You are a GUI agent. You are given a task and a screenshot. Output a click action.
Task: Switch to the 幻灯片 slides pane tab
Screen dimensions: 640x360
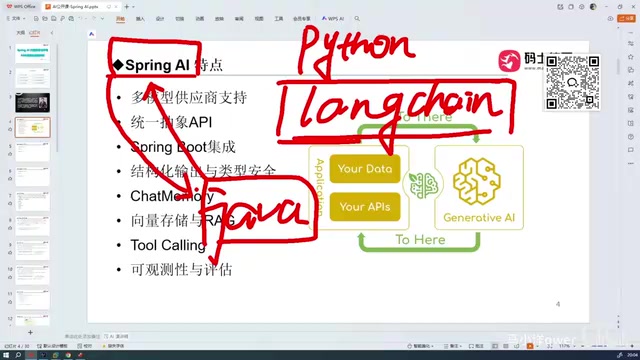[x=34, y=33]
